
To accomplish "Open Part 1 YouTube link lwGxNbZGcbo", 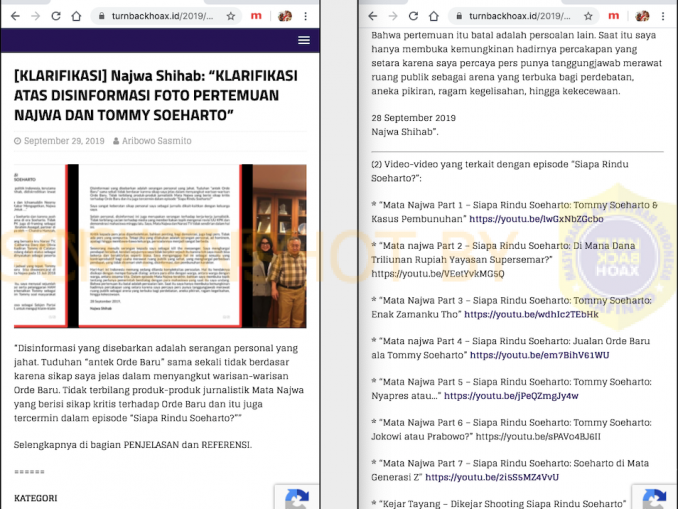I will point(536,219).
